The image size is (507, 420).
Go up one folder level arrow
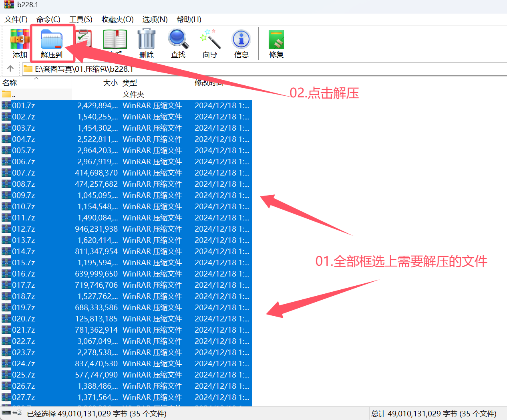pyautogui.click(x=10, y=69)
